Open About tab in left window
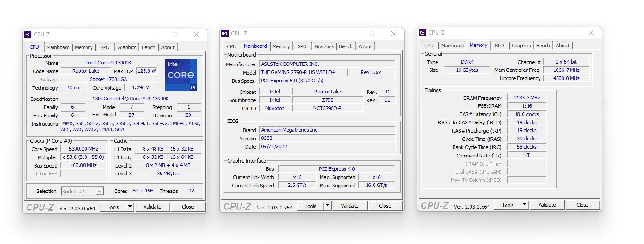Viewport: 644px width, 244px height. (x=168, y=47)
